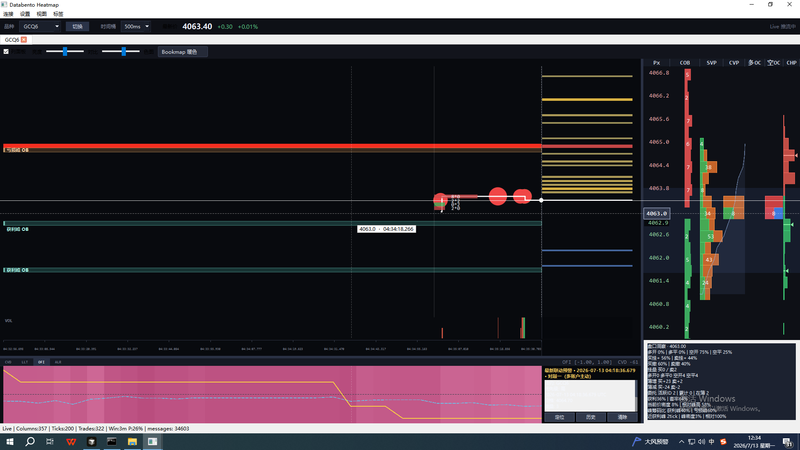Viewport: 800px width, 450px height.
Task: Open the terminal window from the taskbar
Action: point(112,441)
